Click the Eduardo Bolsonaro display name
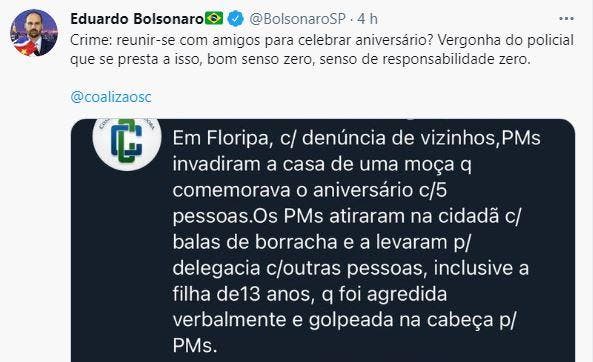593x362 pixels. pos(137,19)
